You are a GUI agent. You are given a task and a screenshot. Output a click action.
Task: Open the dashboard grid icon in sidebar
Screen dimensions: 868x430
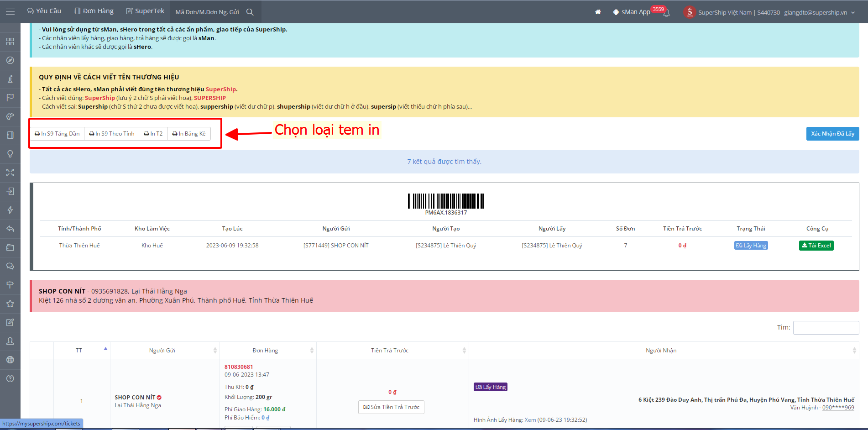pyautogui.click(x=10, y=42)
